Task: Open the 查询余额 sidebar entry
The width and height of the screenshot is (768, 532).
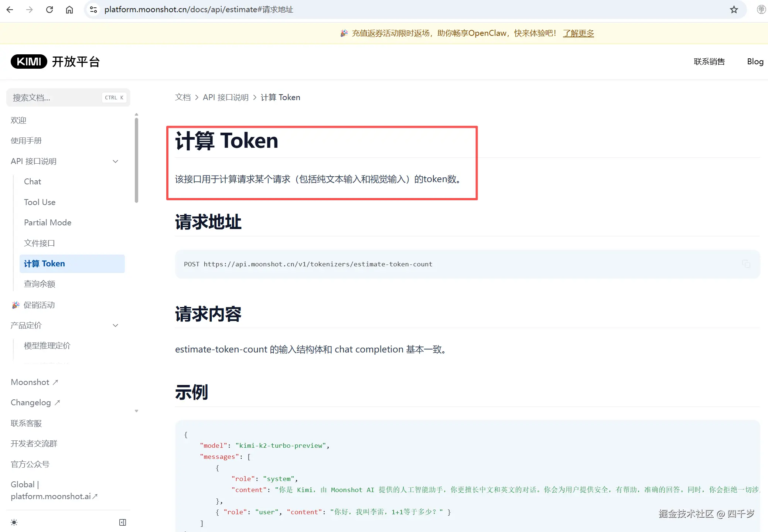Action: [x=40, y=284]
